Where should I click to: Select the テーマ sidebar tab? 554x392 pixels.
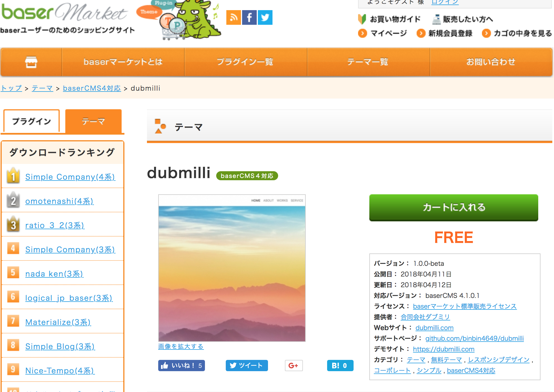click(93, 121)
